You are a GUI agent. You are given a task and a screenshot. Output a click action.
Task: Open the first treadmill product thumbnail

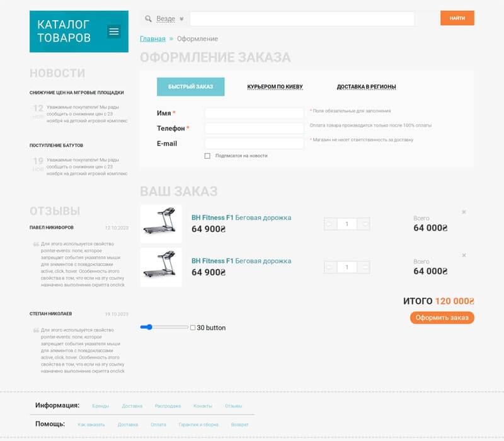pos(161,224)
